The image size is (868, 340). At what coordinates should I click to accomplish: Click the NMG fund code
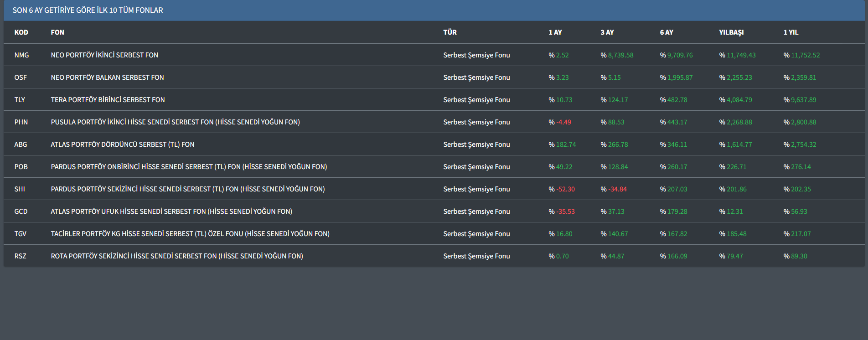[x=21, y=55]
